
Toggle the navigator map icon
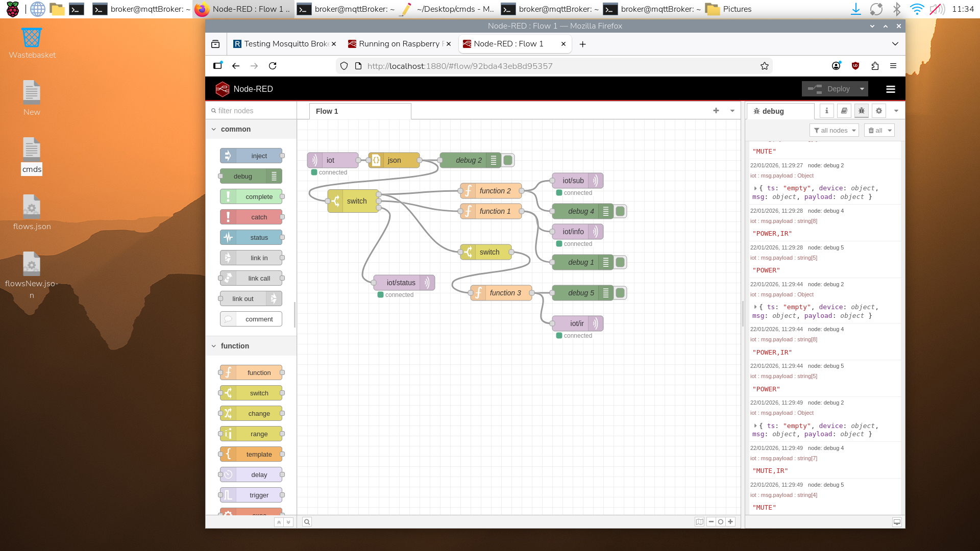point(699,522)
